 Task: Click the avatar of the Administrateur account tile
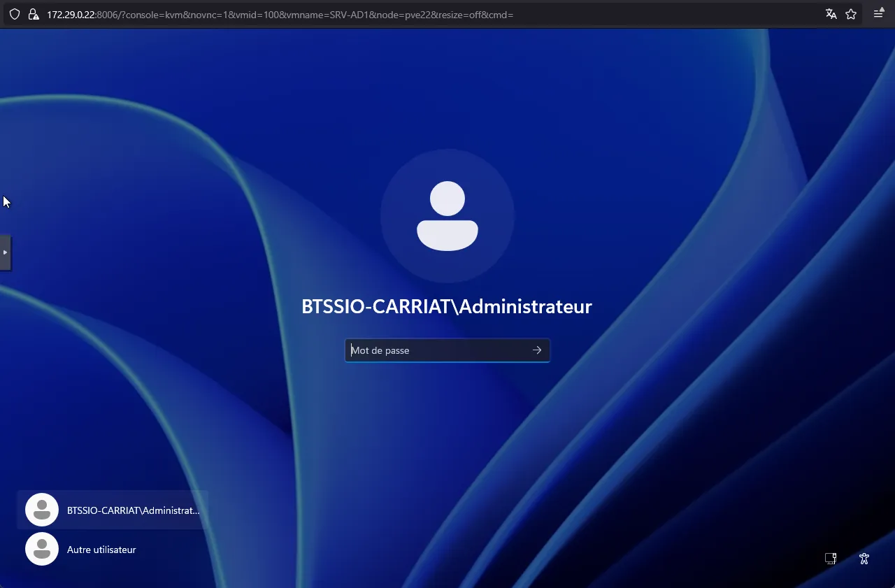click(x=42, y=510)
